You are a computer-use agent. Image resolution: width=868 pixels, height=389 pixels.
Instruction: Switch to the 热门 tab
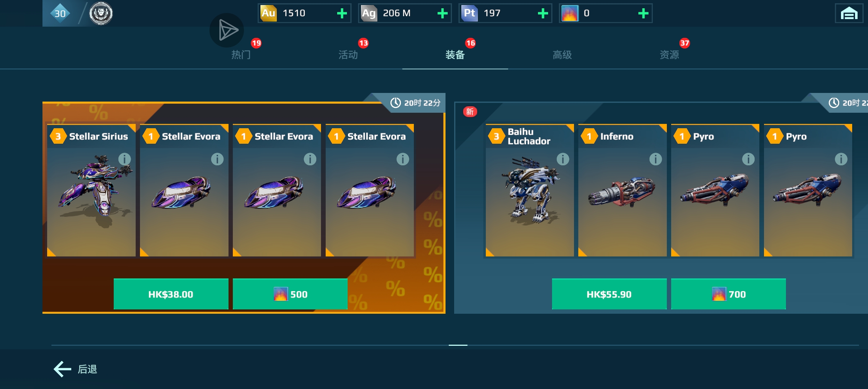click(241, 55)
